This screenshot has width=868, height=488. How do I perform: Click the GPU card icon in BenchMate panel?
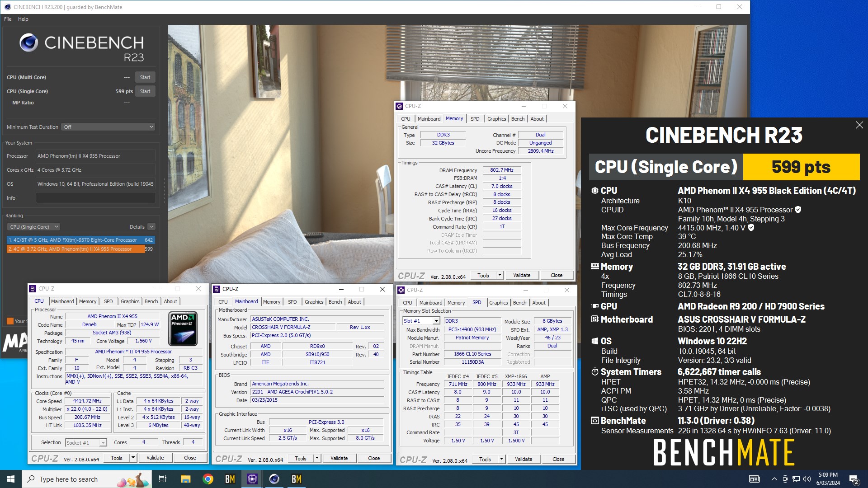(594, 306)
